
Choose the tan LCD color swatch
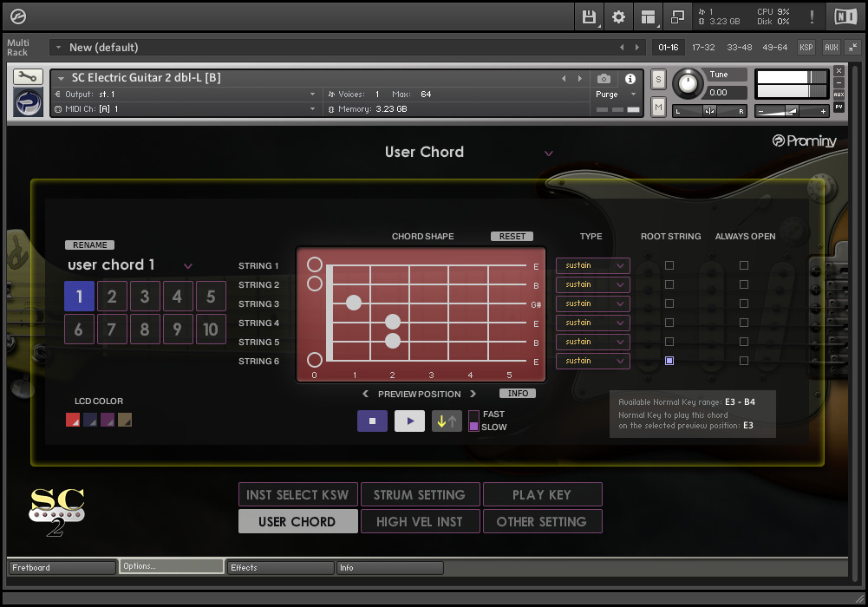(125, 420)
